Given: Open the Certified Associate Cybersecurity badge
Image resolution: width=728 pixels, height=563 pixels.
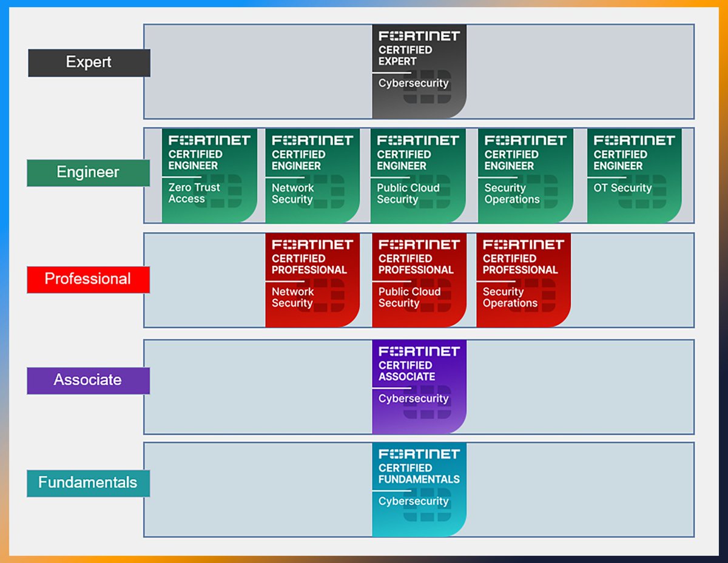Looking at the screenshot, I should point(419,385).
